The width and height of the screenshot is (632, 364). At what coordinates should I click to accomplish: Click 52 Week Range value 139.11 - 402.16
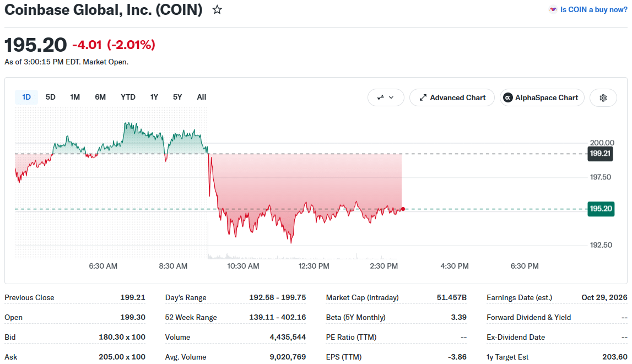[277, 317]
